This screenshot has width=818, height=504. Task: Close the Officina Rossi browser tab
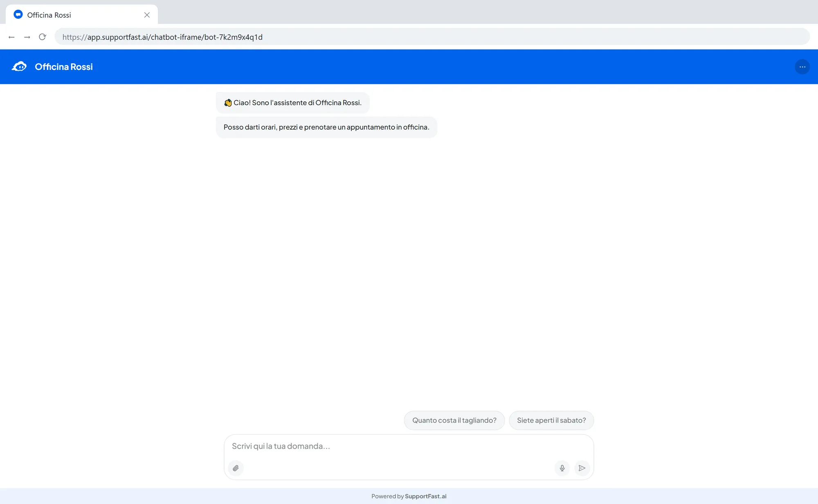(147, 15)
